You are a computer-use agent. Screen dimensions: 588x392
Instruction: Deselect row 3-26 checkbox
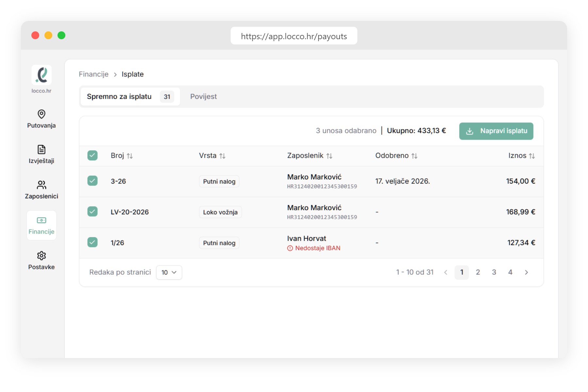pyautogui.click(x=92, y=181)
